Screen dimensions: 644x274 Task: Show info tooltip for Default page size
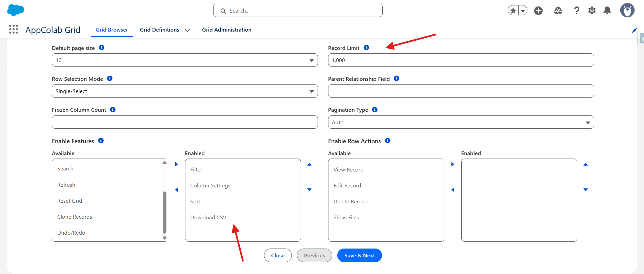[x=101, y=48]
